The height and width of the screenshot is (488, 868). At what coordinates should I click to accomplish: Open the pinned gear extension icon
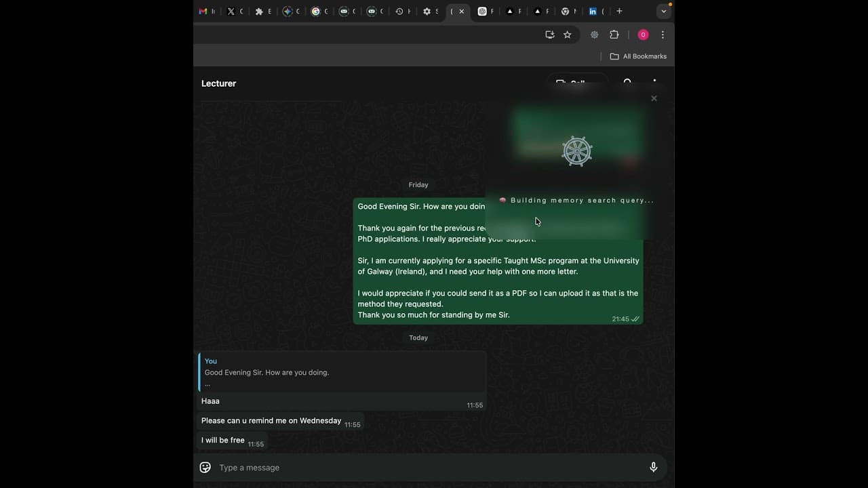595,35
